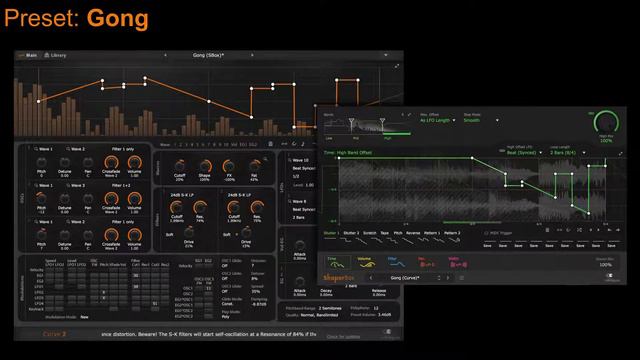Open Wave 1 browser in first oscillator row
Screen dimensions: 640x360
coord(43,149)
